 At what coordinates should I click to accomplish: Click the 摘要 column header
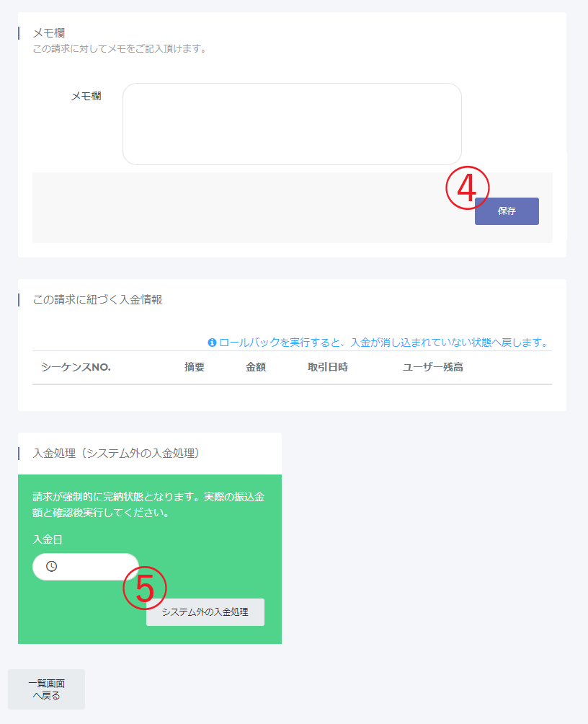195,367
